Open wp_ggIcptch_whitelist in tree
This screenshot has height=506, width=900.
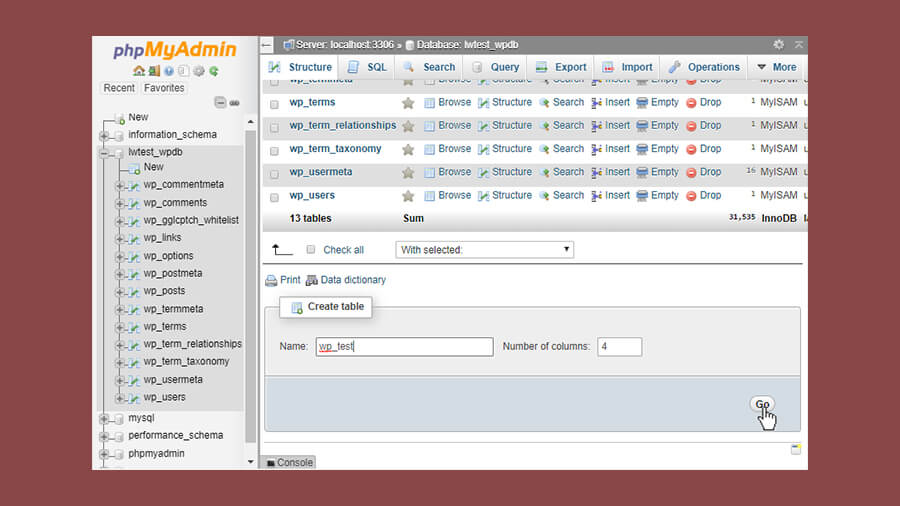[191, 220]
